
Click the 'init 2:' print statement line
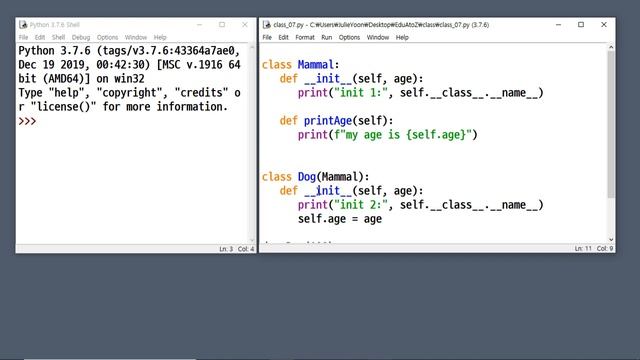coord(420,205)
